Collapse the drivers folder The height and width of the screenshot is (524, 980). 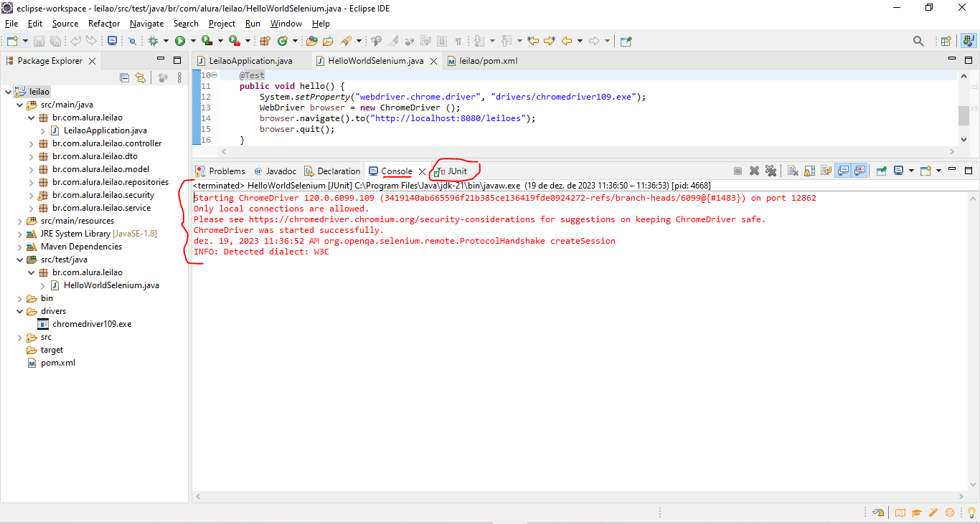19,311
